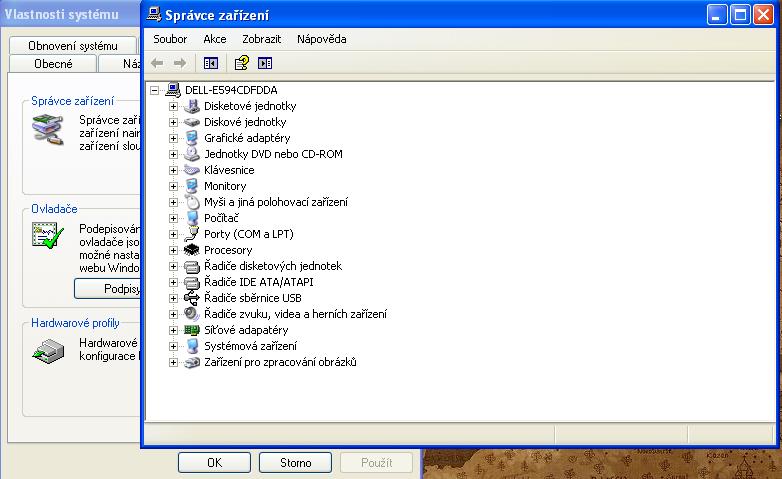The width and height of the screenshot is (782, 479).
Task: Click the mouse icon for Myši
Action: tap(192, 202)
